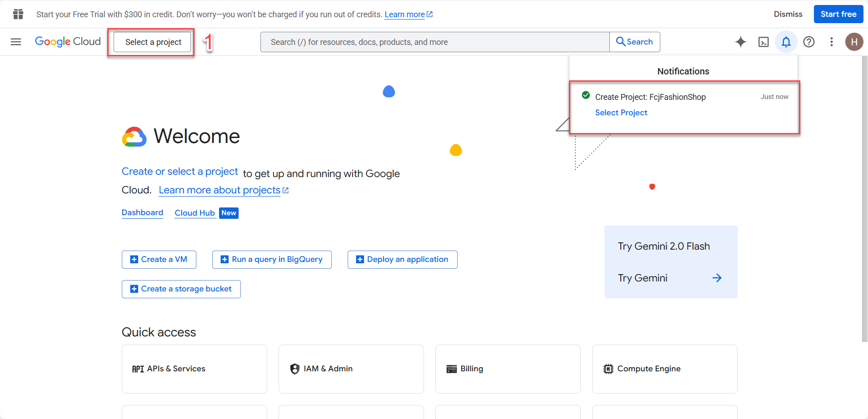Open the account avatar H
The height and width of the screenshot is (419, 868).
coord(854,42)
